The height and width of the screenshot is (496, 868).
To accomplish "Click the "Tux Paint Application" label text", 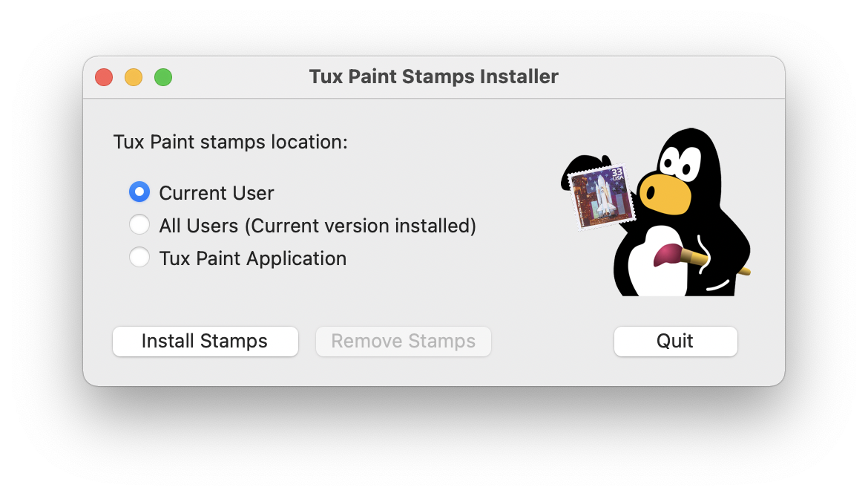I will point(253,259).
